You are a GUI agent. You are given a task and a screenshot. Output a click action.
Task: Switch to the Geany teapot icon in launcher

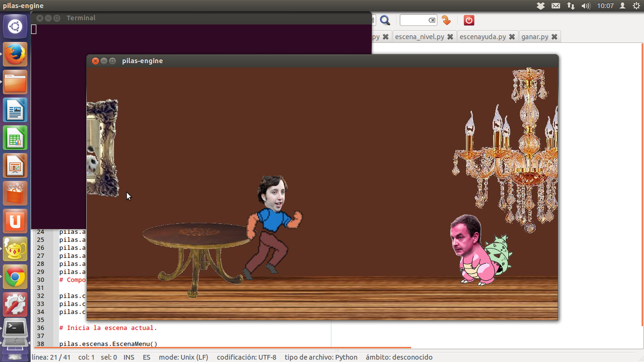(15, 249)
